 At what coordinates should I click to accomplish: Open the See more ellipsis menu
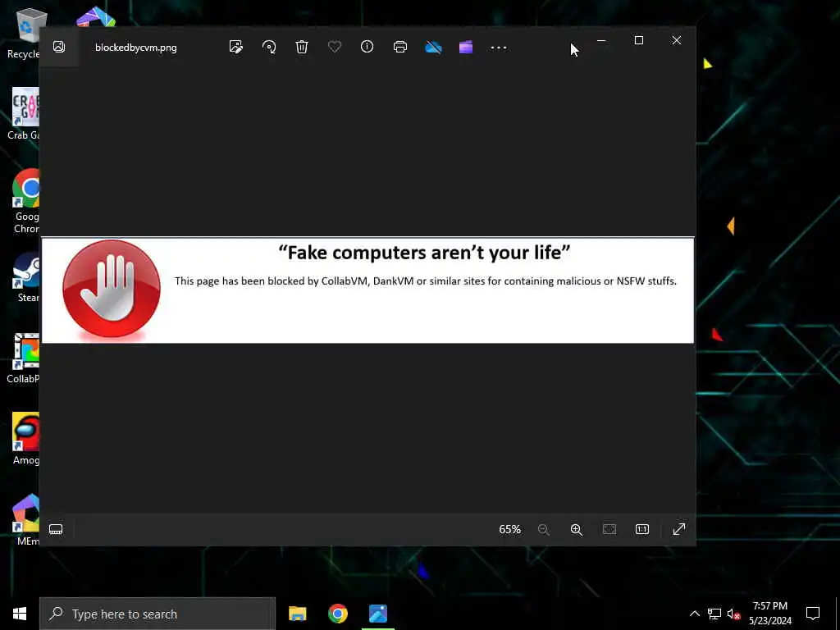499,48
